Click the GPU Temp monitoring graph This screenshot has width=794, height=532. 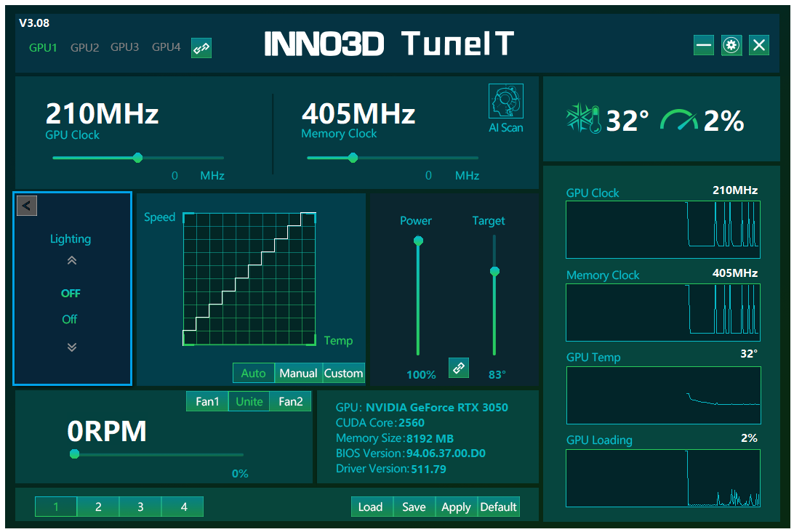[x=663, y=395]
